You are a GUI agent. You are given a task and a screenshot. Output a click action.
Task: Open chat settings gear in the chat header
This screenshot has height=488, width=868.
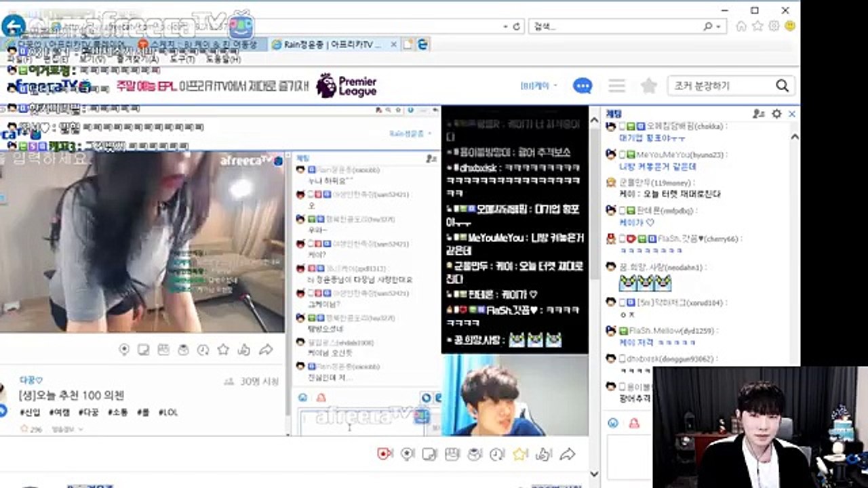coord(777,114)
